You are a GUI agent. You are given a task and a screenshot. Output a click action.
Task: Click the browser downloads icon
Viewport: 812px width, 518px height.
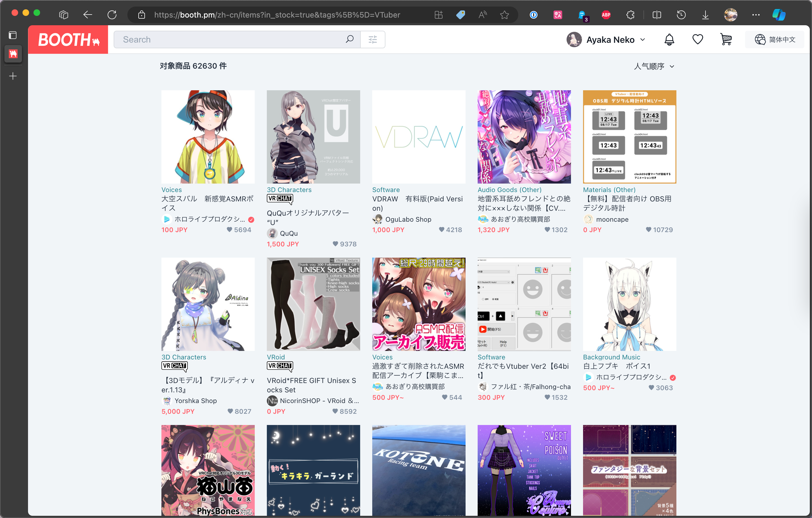pos(705,15)
